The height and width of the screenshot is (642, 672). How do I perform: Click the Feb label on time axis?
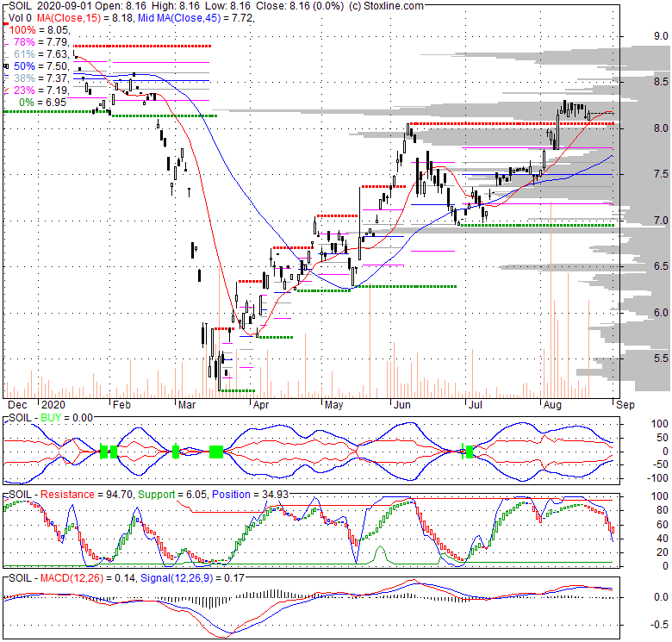121,405
